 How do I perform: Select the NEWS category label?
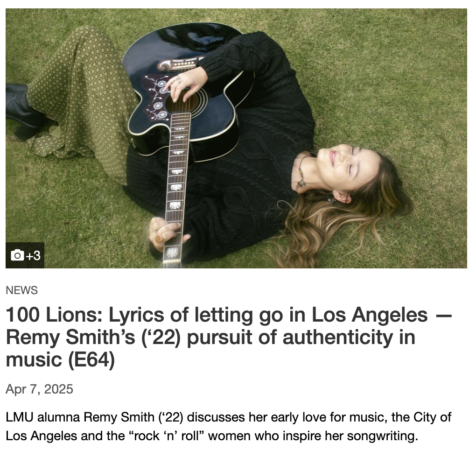pos(21,290)
